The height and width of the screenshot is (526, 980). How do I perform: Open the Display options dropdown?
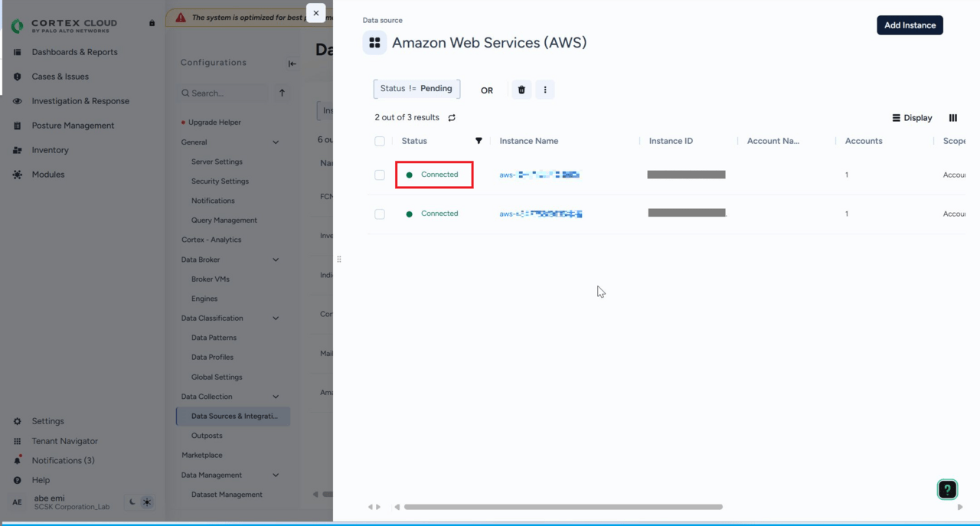(912, 118)
